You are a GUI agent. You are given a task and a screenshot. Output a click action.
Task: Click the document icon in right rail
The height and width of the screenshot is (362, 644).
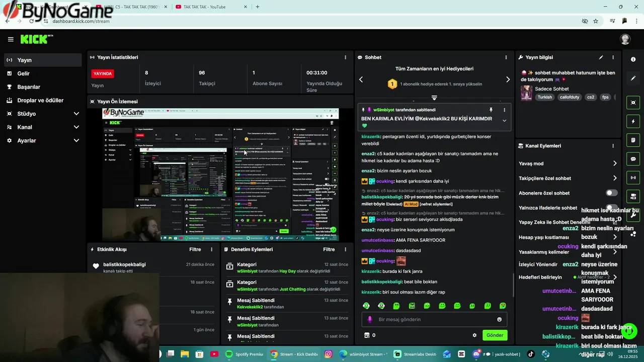[633, 140]
